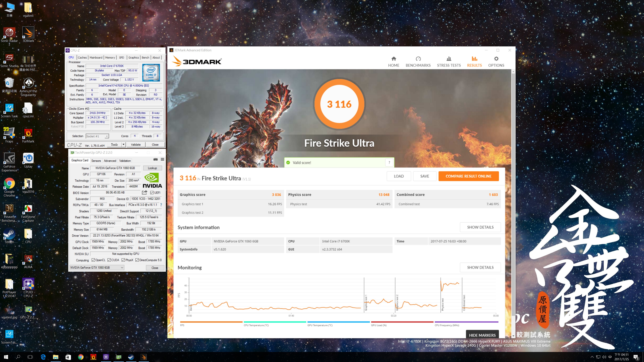
Task: Switch to the Mainboard tab in CPU-Z
Action: (x=96, y=57)
